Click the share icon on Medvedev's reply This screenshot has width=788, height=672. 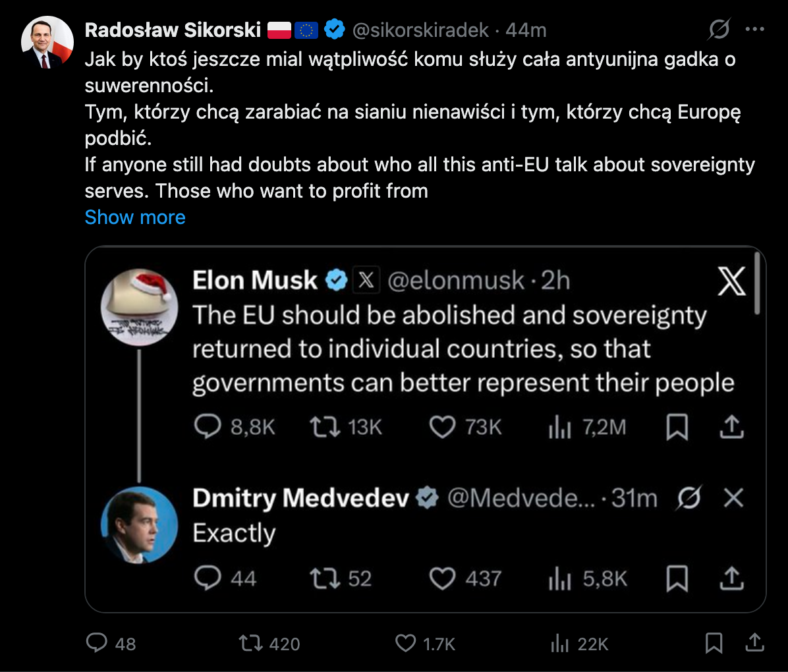pyautogui.click(x=731, y=579)
